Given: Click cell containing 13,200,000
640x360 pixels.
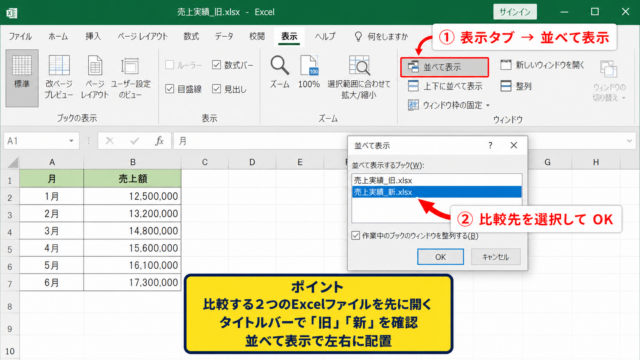Looking at the screenshot, I should coord(133,213).
